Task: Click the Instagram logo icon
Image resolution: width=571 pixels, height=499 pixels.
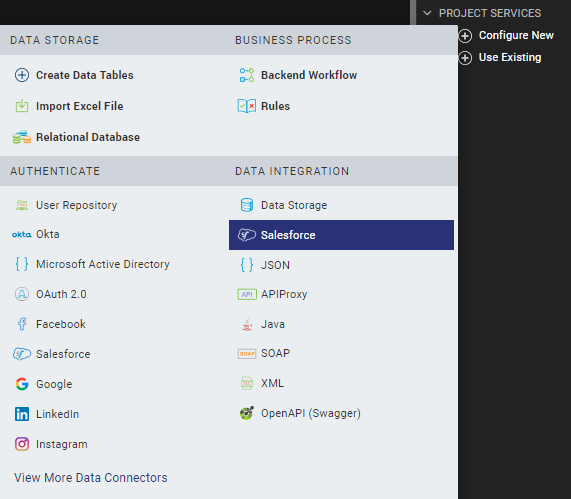Action: (22, 444)
